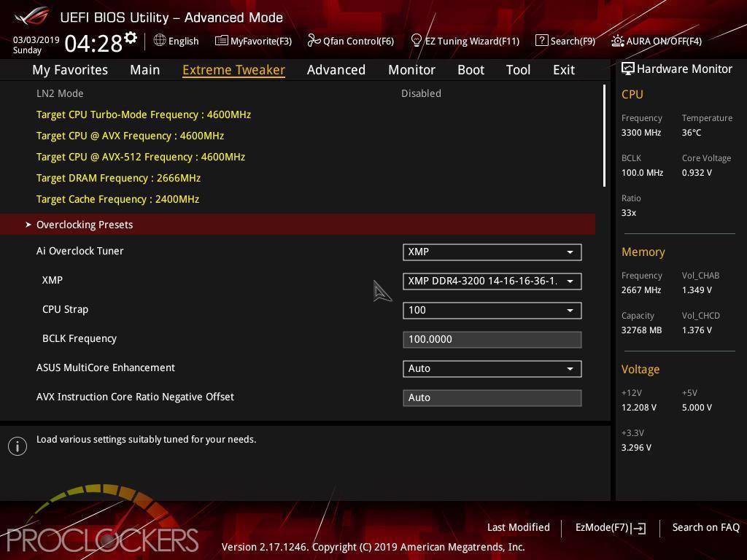Click the clock settings gear icon
This screenshot has width=747, height=560.
[131, 38]
